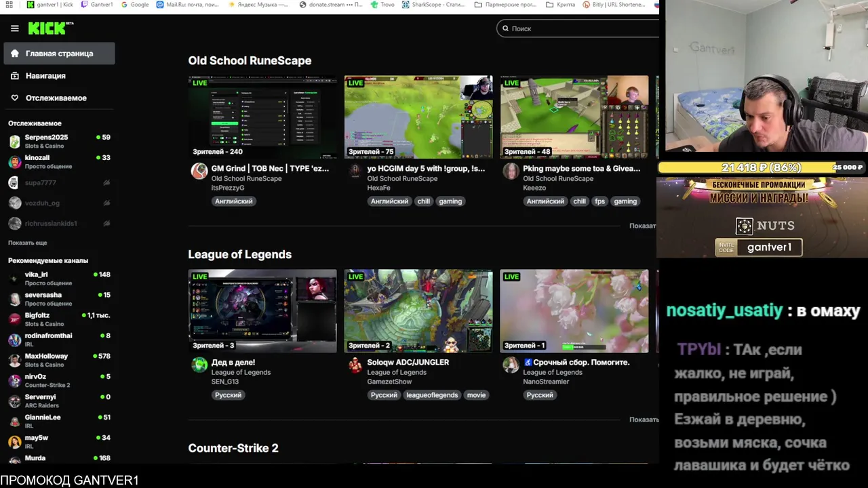Click NanoStreamer streamer avatar
This screenshot has height=488, width=868.
[511, 365]
